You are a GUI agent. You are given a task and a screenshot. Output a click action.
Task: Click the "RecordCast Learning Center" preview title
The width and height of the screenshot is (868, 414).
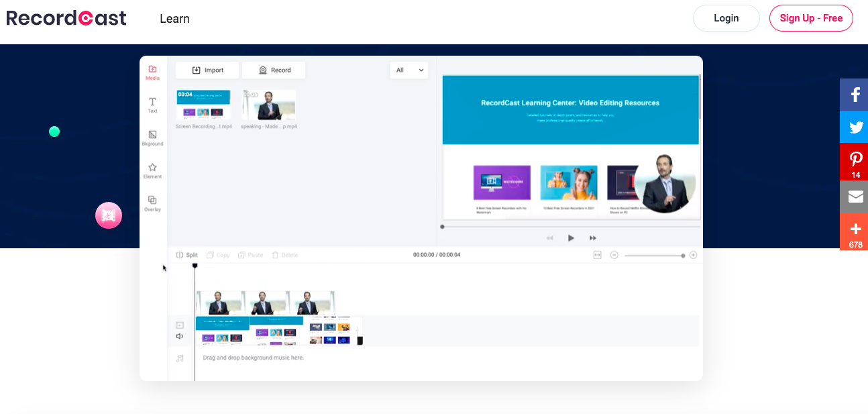tap(570, 103)
